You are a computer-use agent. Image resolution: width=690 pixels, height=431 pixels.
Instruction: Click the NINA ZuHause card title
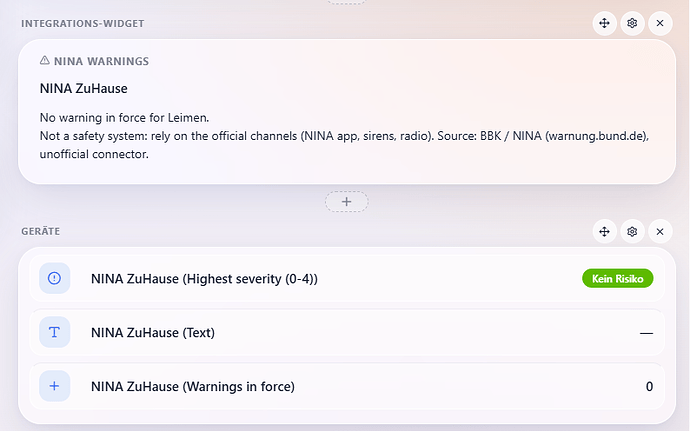[84, 88]
